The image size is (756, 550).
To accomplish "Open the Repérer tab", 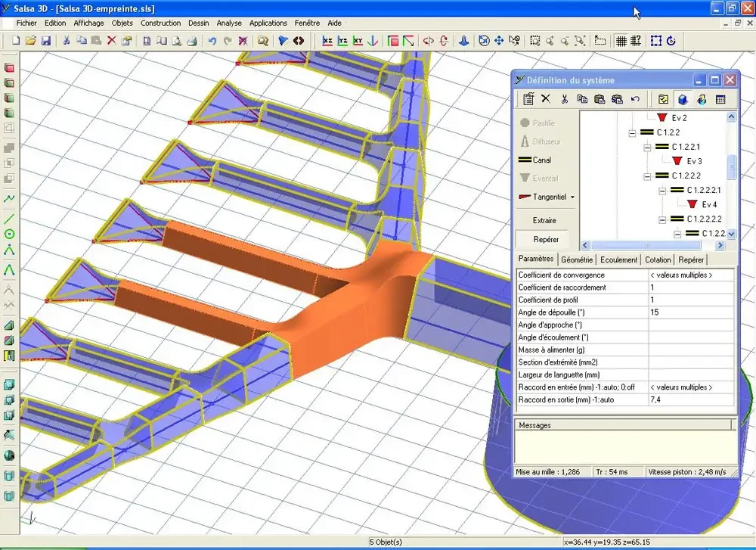I will pyautogui.click(x=691, y=259).
